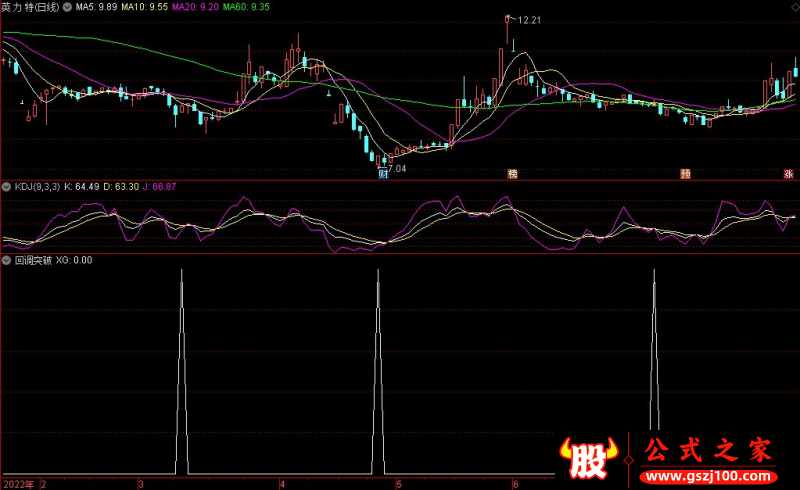Click the 财 financial event marker icon
This screenshot has height=490, width=800.
384,174
